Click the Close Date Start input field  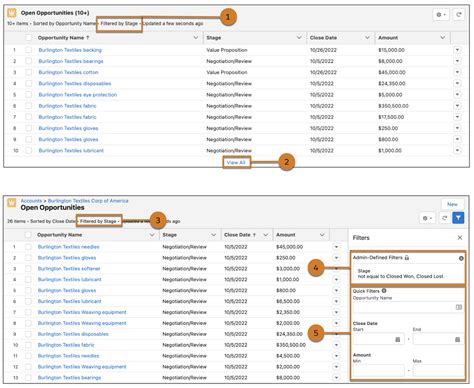378,339
